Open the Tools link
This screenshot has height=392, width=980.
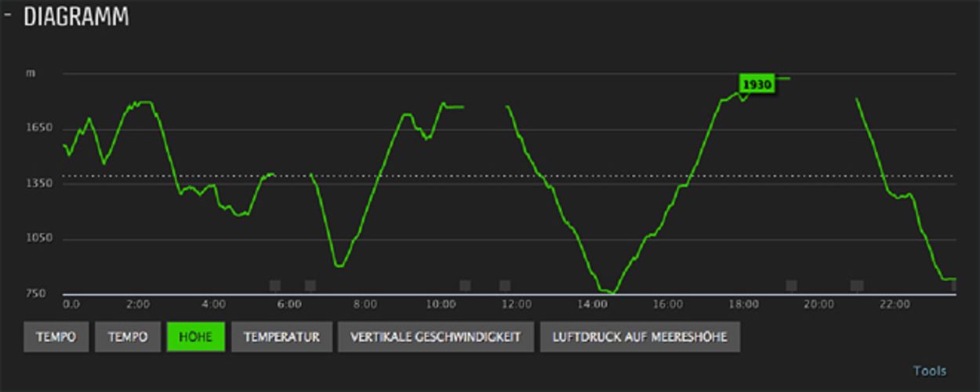pyautogui.click(x=929, y=371)
